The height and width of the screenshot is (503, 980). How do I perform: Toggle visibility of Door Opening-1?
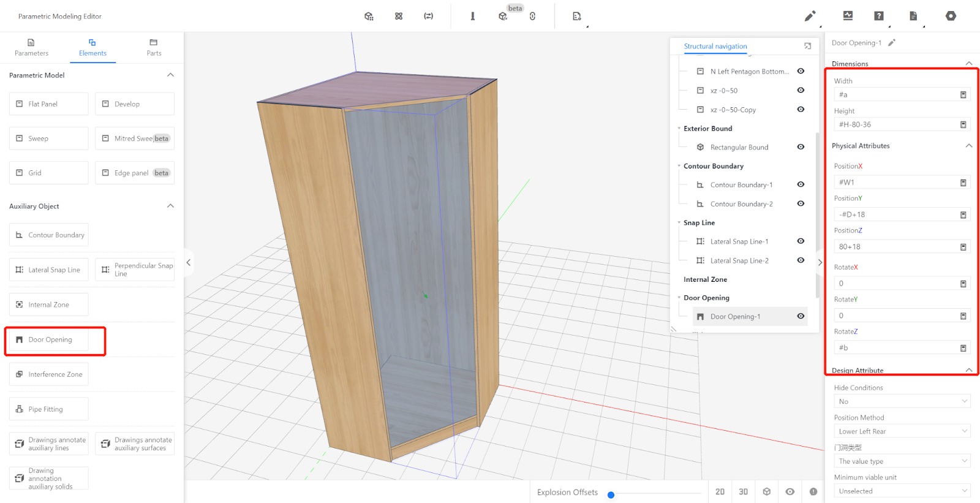801,316
